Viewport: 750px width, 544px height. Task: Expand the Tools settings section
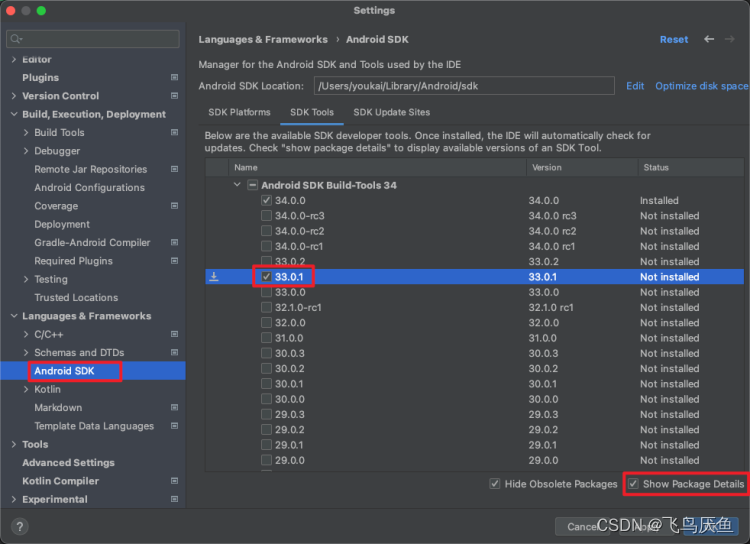(14, 444)
